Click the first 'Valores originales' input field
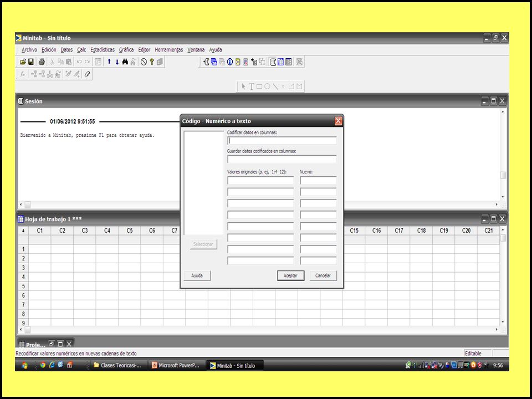The height and width of the screenshot is (399, 532). point(260,180)
